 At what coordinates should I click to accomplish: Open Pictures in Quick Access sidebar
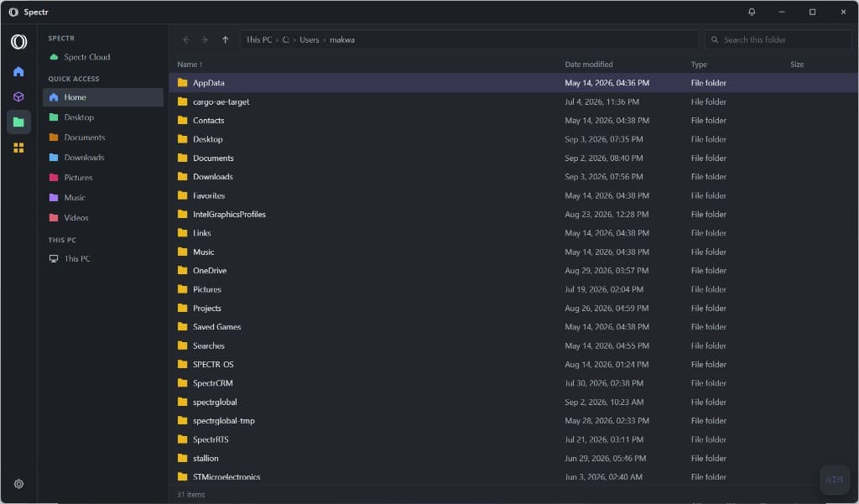[x=103, y=178]
